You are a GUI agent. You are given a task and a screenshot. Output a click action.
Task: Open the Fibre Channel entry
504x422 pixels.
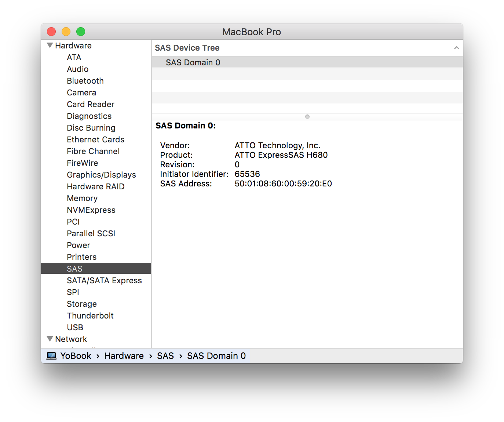(93, 152)
